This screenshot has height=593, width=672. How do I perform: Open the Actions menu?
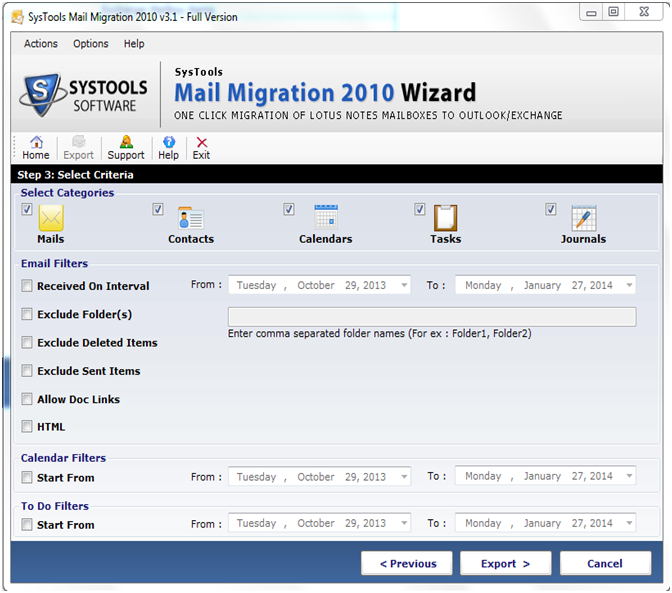41,44
